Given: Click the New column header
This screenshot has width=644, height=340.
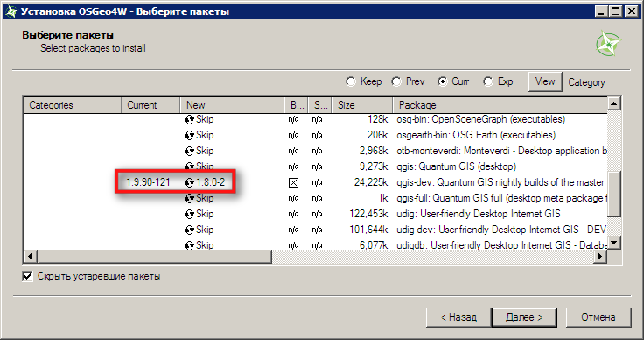Looking at the screenshot, I should 232,105.
